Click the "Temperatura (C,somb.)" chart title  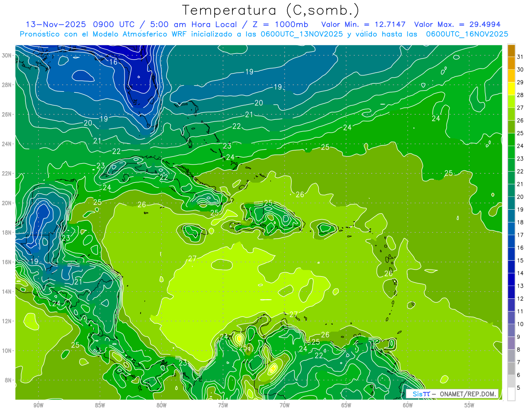[x=271, y=10]
